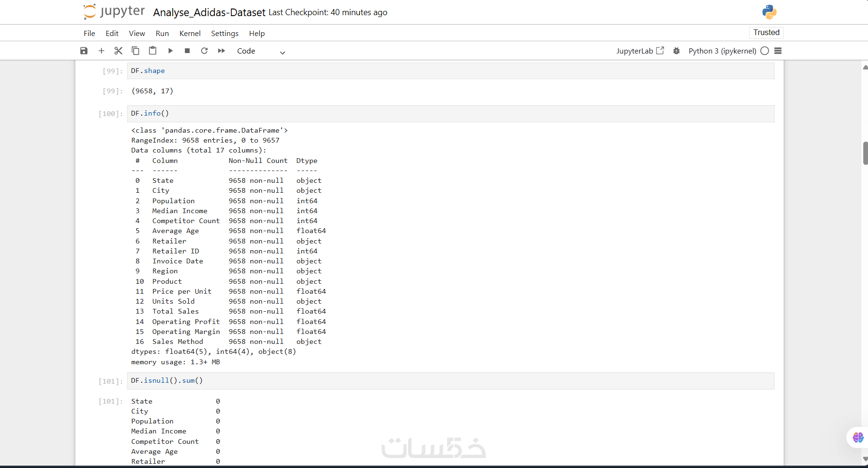This screenshot has height=468, width=868.
Task: Save the notebook with the floppy disk icon
Action: pos(84,51)
